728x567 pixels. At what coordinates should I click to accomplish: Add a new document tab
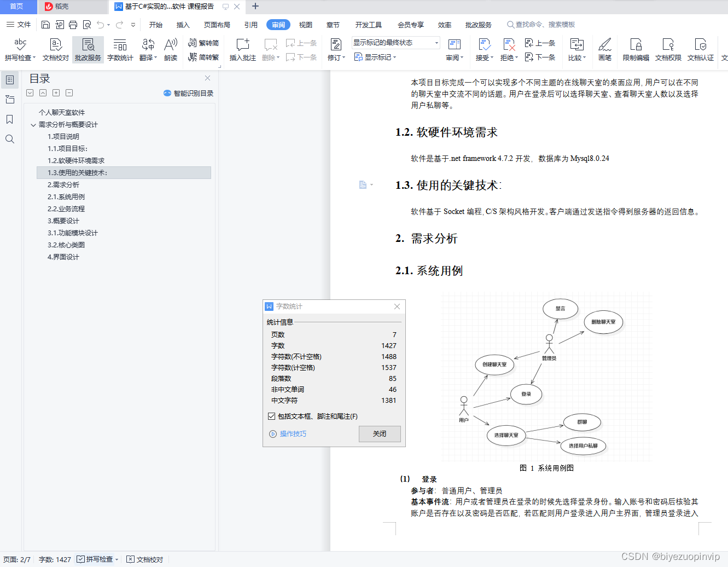pos(255,7)
